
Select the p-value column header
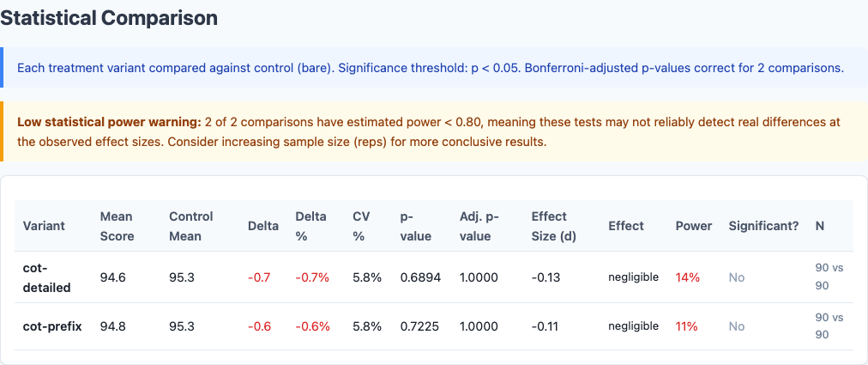pos(416,226)
